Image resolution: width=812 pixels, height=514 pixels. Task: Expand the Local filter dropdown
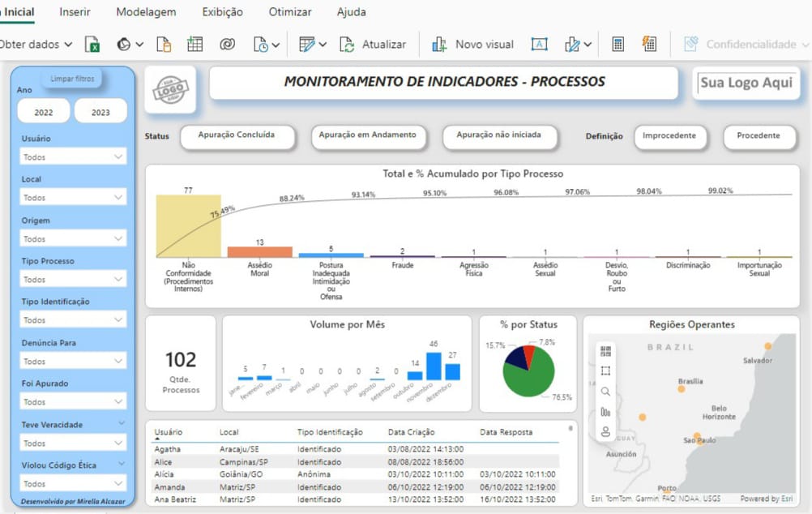72,198
